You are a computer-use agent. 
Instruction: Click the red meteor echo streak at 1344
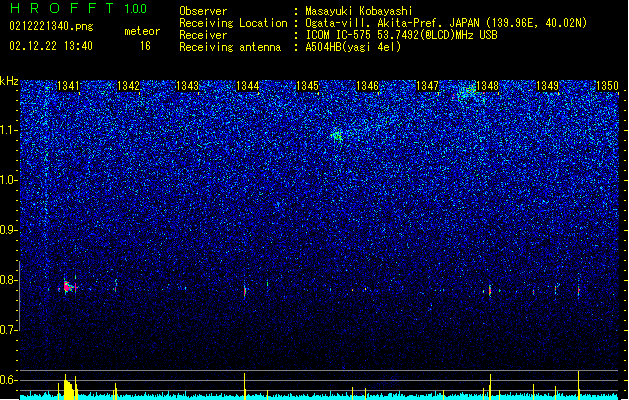[x=245, y=291]
